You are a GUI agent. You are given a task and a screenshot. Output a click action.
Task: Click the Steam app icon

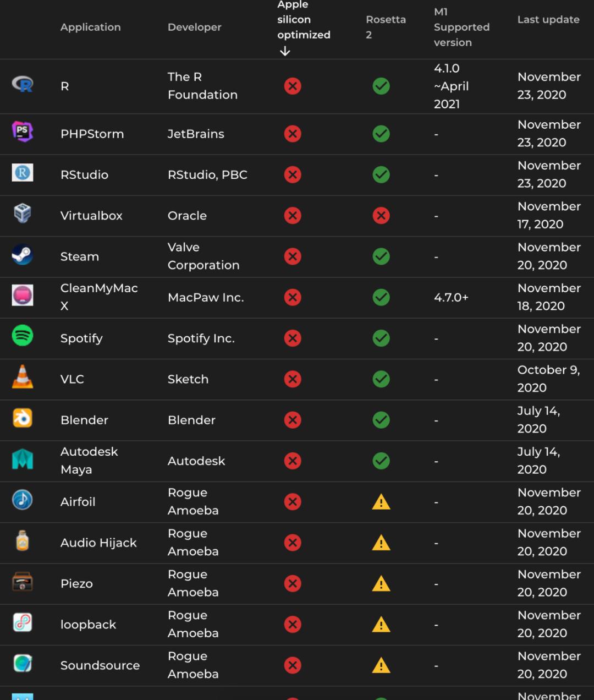coord(23,254)
